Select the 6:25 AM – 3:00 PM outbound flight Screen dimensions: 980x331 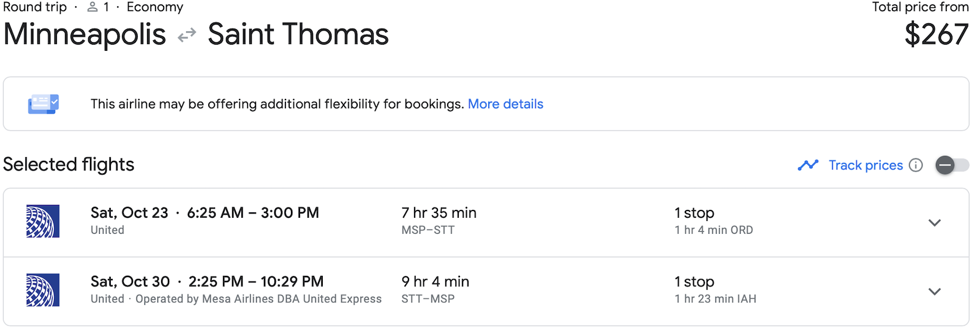[253, 213]
